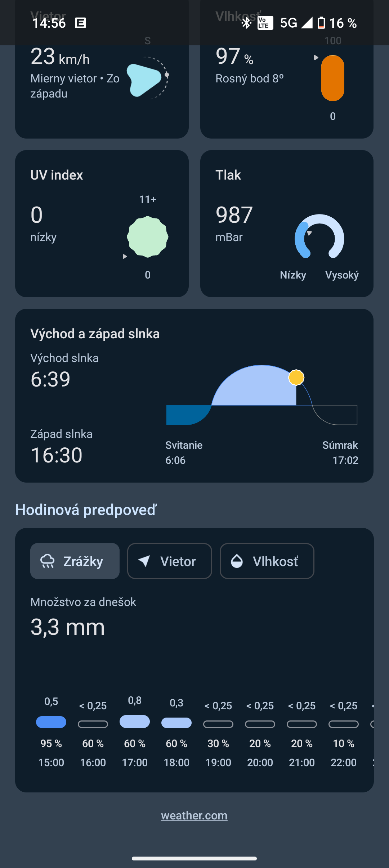
Task: Tap the battery indicator in status bar
Action: tap(321, 23)
